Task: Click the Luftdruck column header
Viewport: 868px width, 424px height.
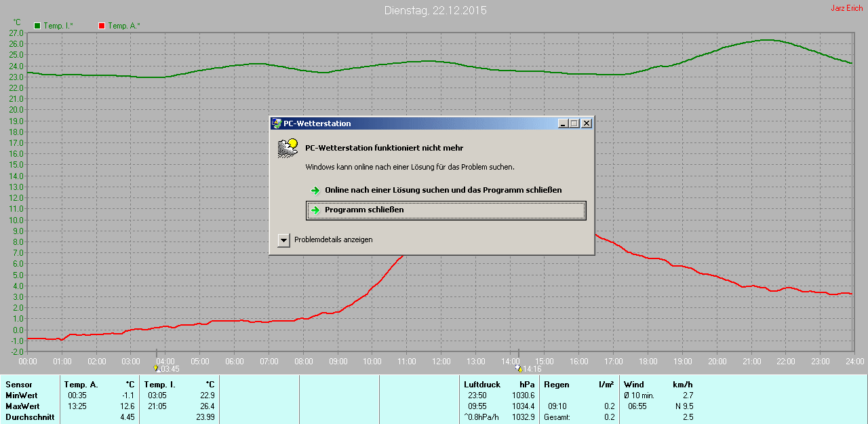Action: (482, 385)
